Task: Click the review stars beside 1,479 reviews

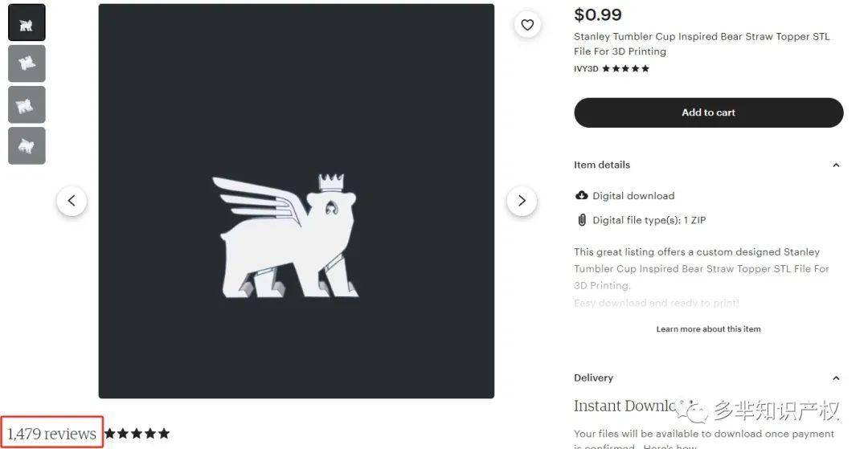Action: [137, 434]
